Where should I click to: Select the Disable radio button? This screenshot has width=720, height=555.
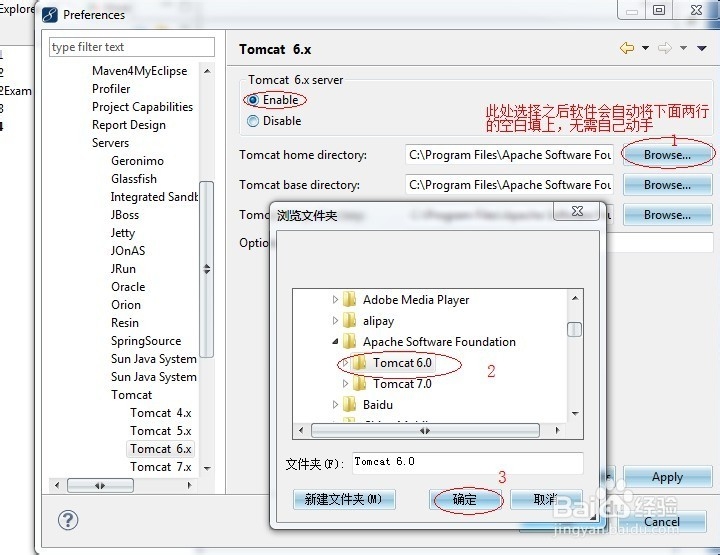253,121
